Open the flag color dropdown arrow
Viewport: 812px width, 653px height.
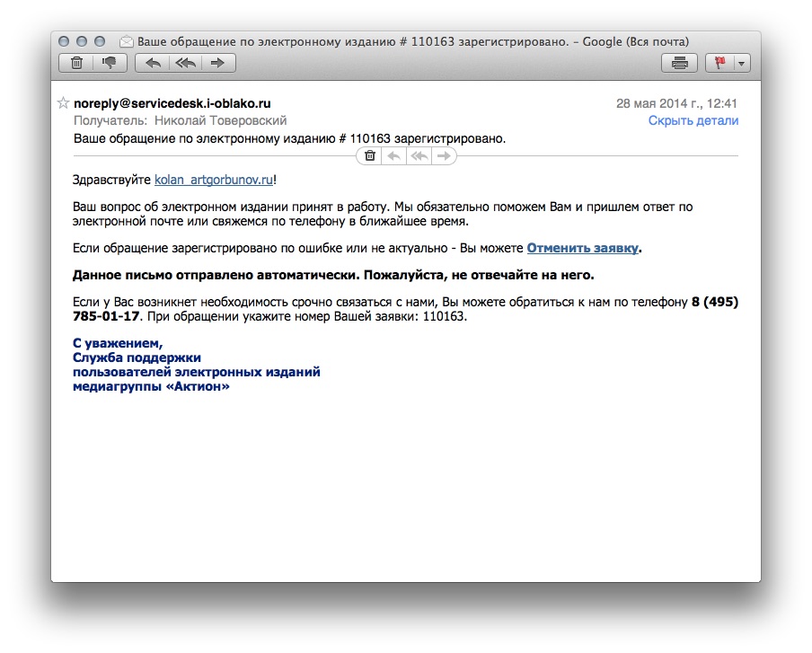point(741,63)
